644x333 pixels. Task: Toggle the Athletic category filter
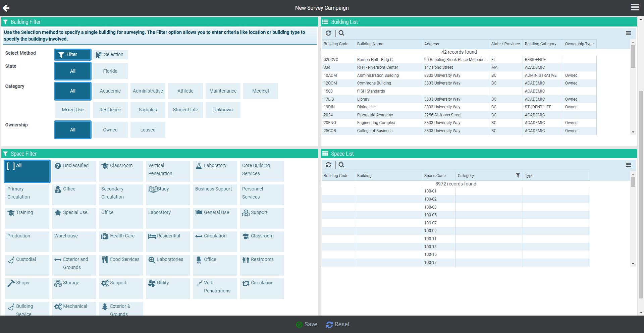point(185,91)
